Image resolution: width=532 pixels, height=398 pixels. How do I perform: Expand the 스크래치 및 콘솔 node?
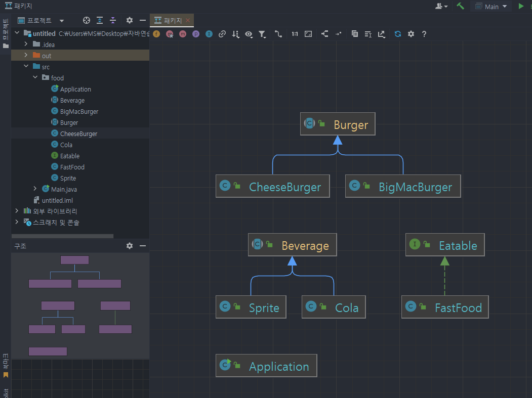click(x=17, y=222)
